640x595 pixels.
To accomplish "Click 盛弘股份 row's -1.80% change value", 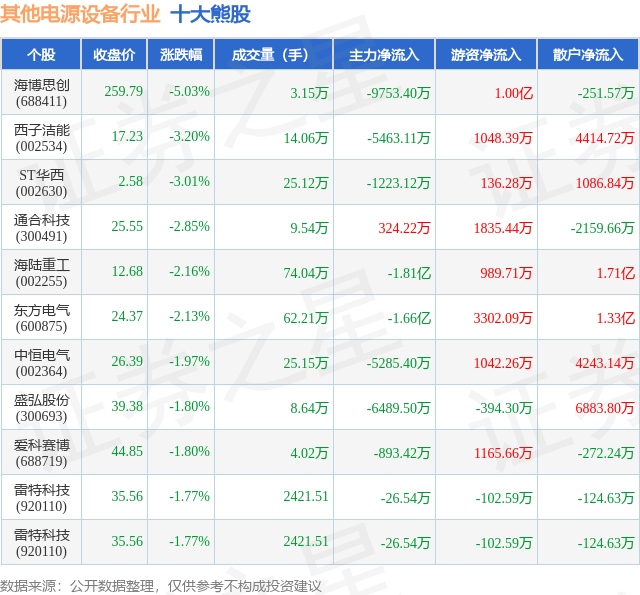I will (189, 406).
